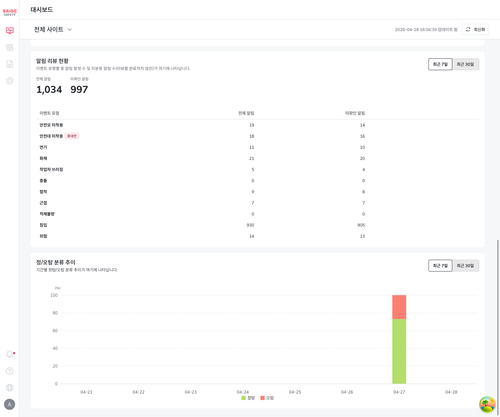Open the user avatar labeled A
500x417 pixels.
click(x=10, y=404)
